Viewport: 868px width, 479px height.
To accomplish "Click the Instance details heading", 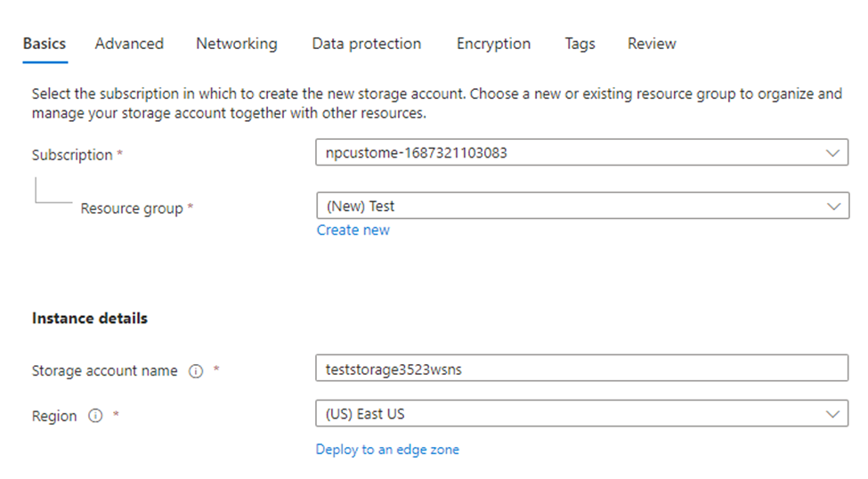I will [90, 318].
